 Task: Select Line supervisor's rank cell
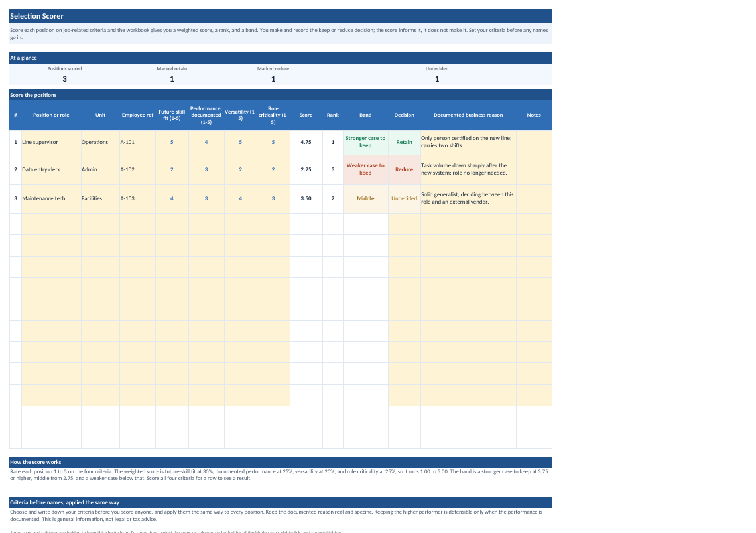[x=333, y=143]
